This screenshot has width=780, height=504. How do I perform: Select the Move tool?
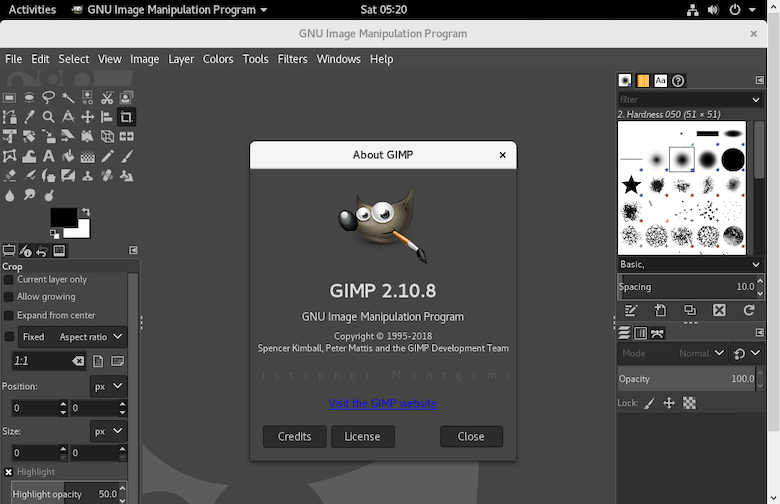[88, 117]
